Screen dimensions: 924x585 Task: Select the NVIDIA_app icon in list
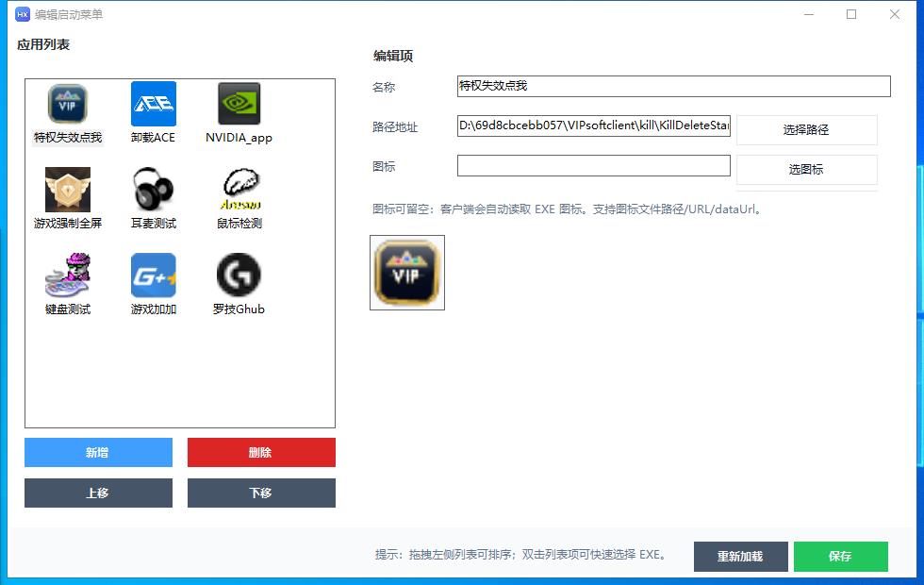click(239, 104)
